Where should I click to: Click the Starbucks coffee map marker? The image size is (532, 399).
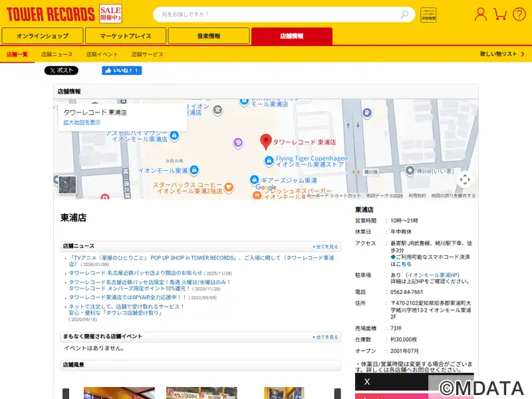(229, 187)
